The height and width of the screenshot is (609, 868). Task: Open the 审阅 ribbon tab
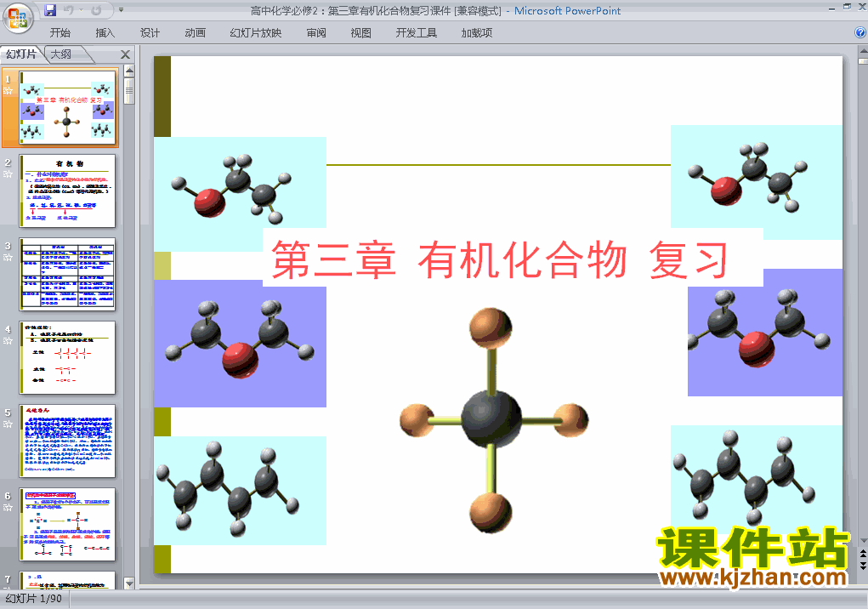[x=316, y=32]
